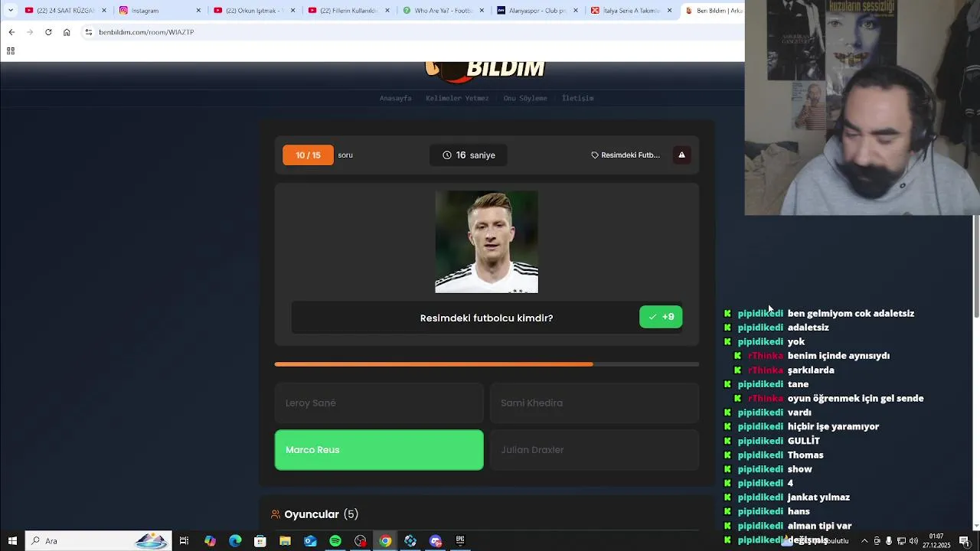Viewport: 980px width, 551px height.
Task: Switch to the İtalya Serie A Takımları tab
Action: point(632,10)
